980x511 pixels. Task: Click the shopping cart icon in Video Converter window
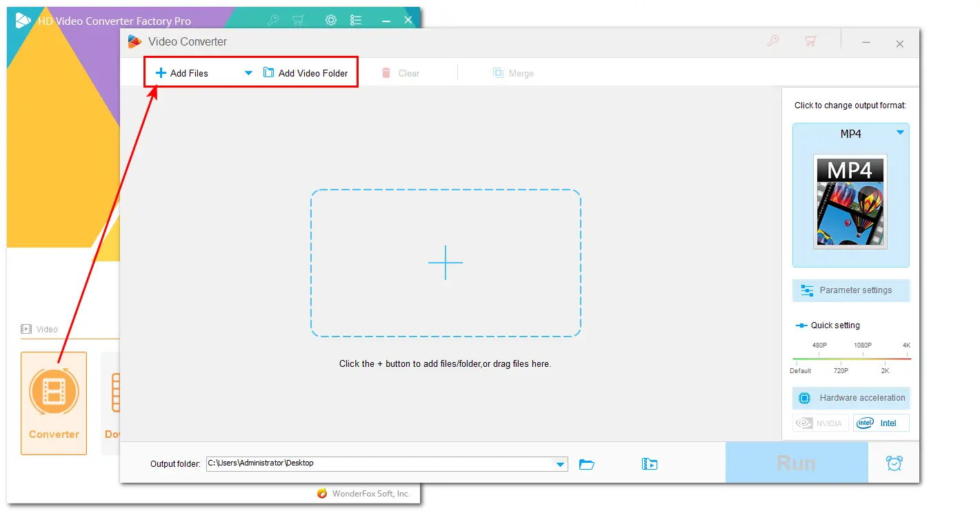tap(810, 42)
